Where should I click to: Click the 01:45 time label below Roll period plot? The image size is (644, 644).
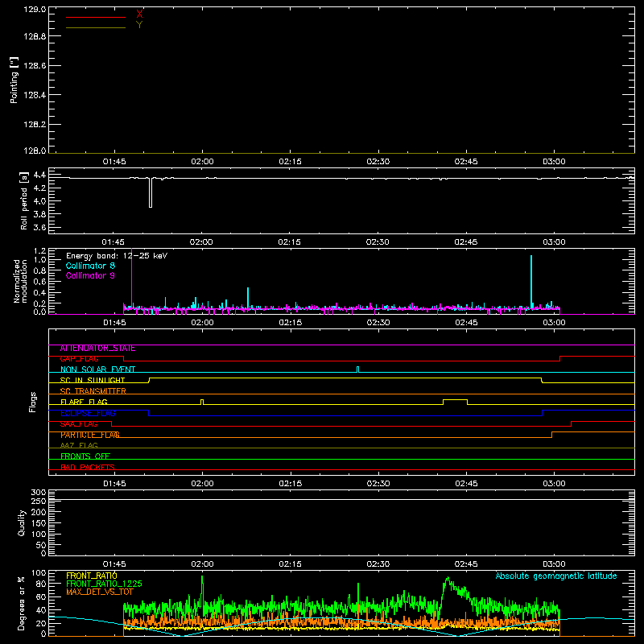coord(113,242)
